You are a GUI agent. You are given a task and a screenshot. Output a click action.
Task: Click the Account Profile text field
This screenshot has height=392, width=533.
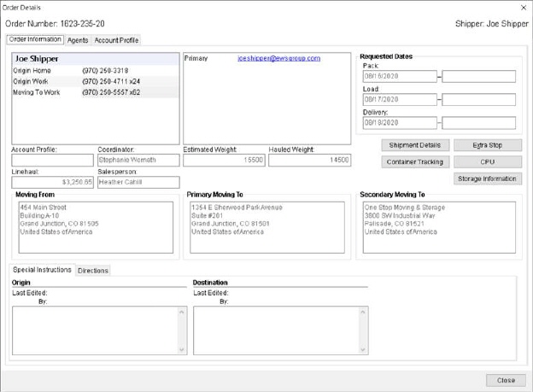52,160
